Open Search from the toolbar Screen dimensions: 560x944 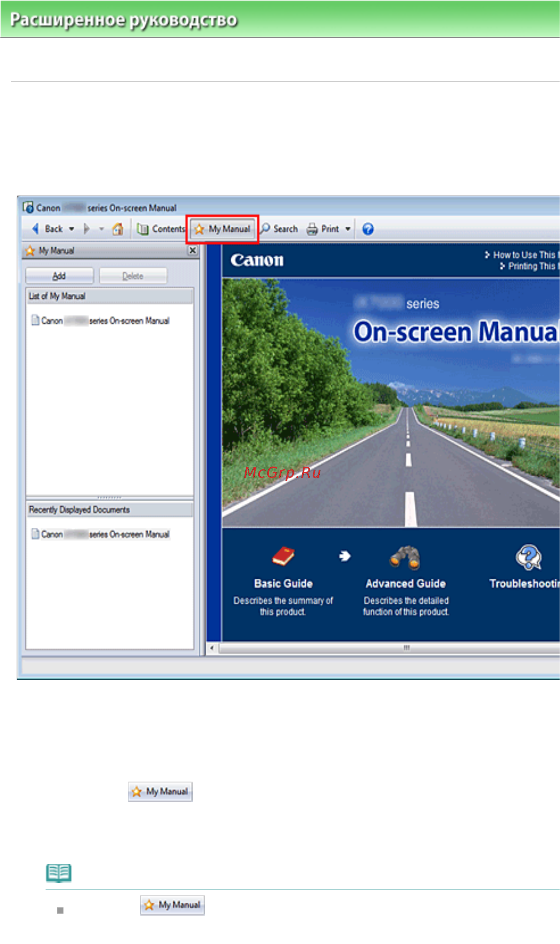(x=279, y=229)
